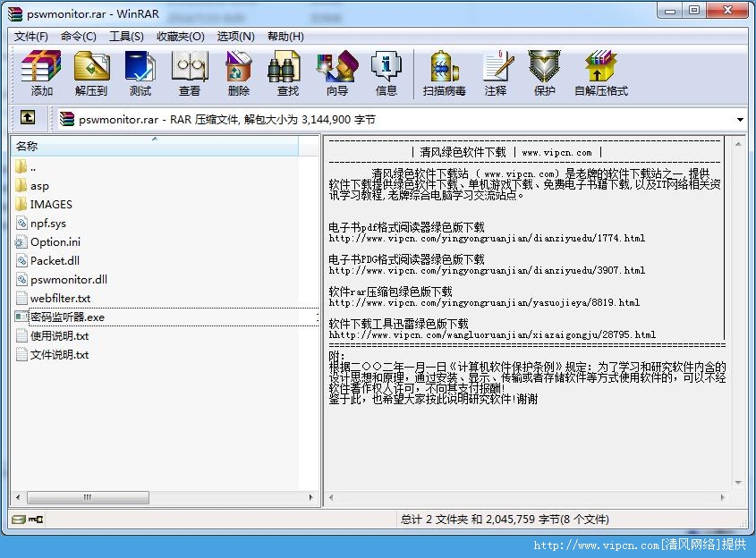The image size is (756, 558).
Task: Maximize the WinRAR window
Action: (693, 11)
